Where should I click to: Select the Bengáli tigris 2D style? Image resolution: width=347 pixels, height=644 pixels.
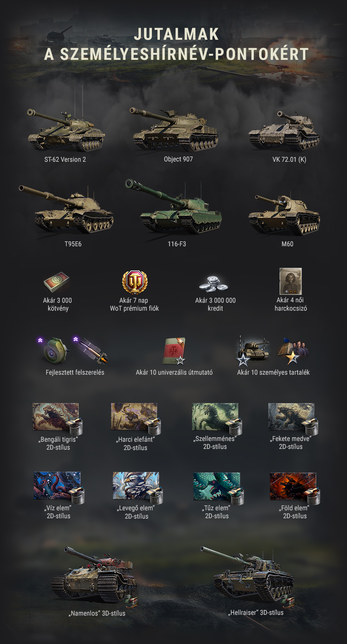click(58, 418)
